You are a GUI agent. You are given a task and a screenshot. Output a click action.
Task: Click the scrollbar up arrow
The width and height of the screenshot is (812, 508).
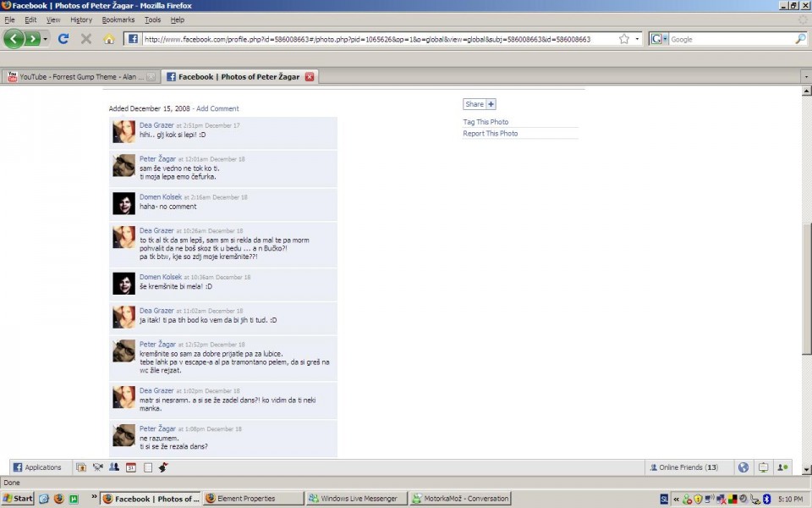(806, 91)
